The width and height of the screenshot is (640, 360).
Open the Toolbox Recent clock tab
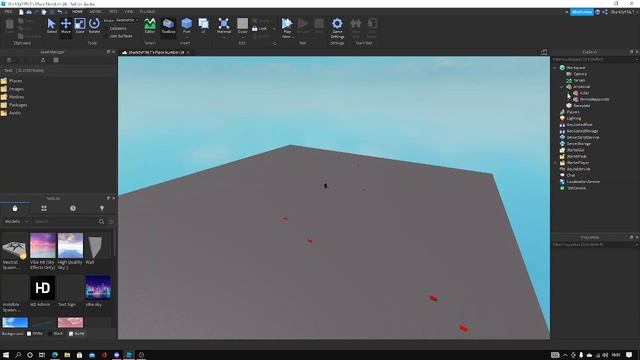(73, 208)
